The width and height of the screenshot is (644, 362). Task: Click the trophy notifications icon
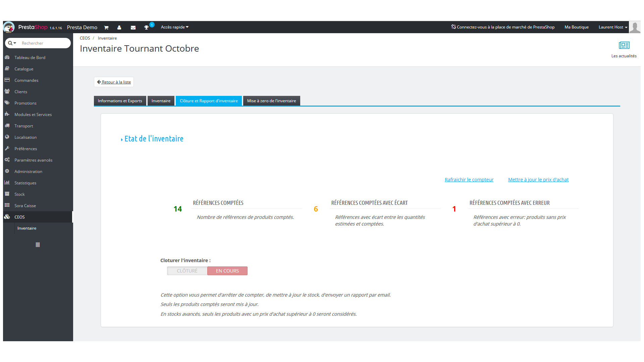coord(147,27)
